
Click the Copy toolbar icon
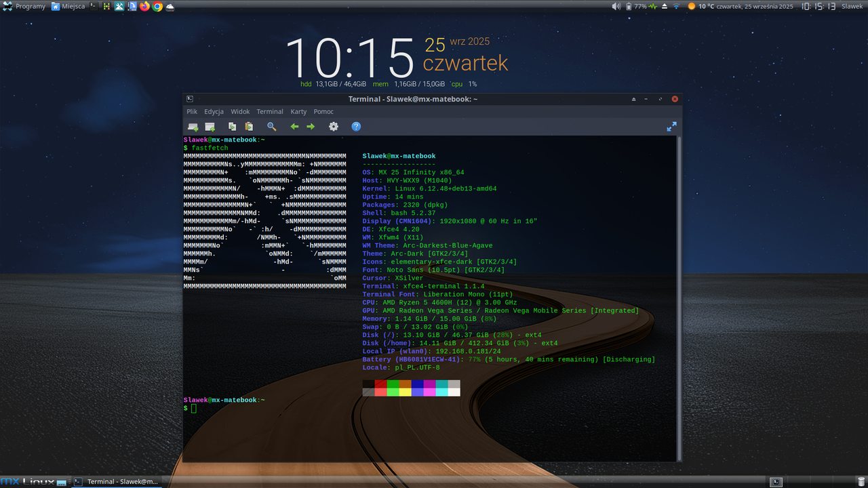pos(233,127)
